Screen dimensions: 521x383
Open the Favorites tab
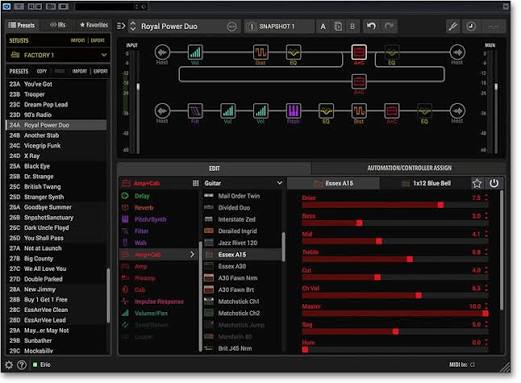coord(94,25)
